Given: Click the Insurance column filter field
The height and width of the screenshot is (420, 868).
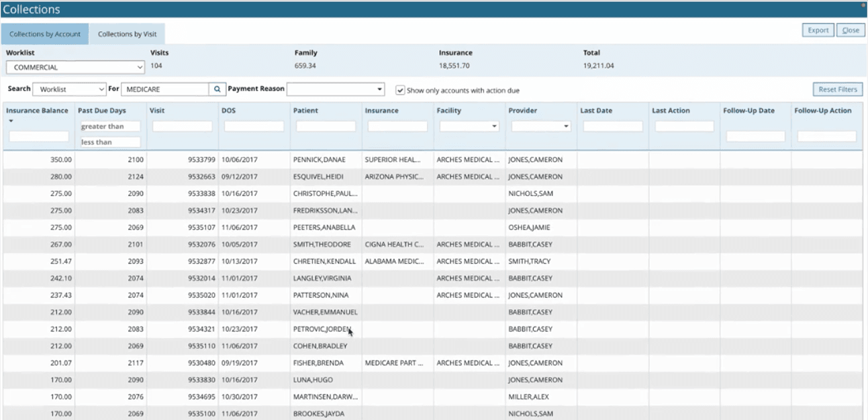Looking at the screenshot, I should 397,126.
